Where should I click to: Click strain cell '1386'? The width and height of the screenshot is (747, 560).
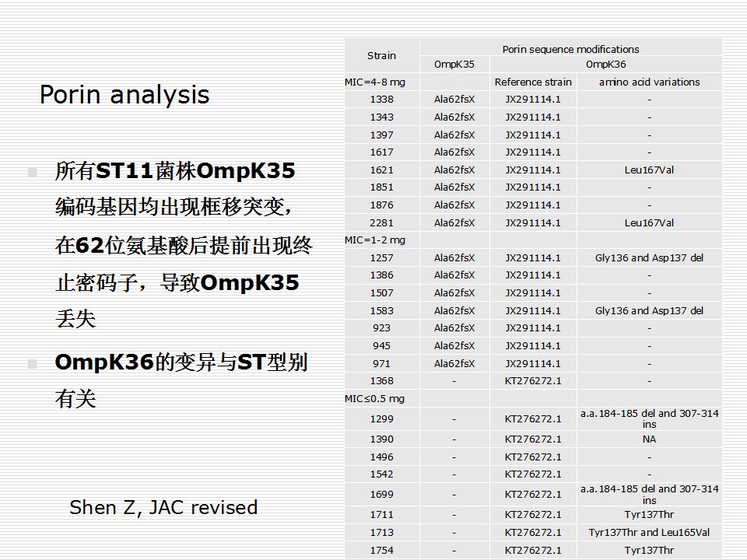(x=381, y=275)
